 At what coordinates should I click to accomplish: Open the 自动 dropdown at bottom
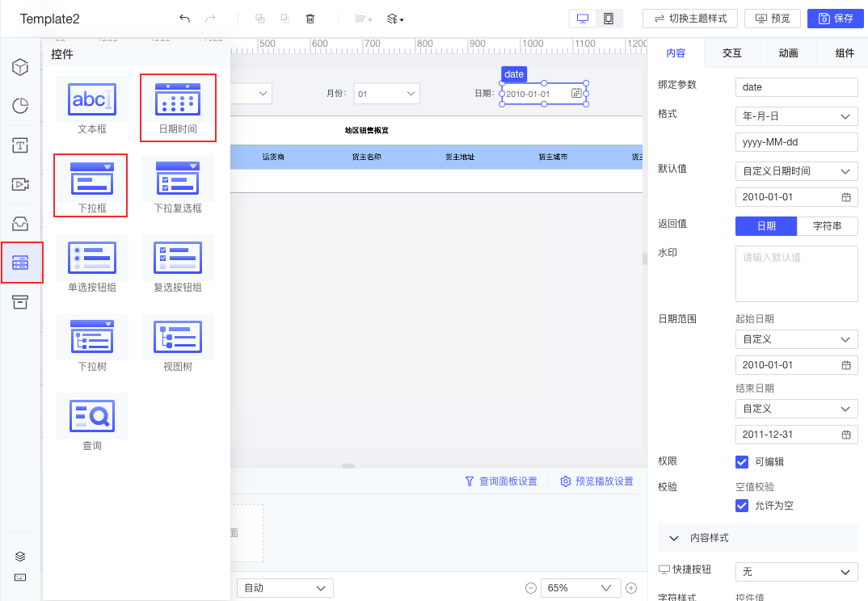coord(285,588)
